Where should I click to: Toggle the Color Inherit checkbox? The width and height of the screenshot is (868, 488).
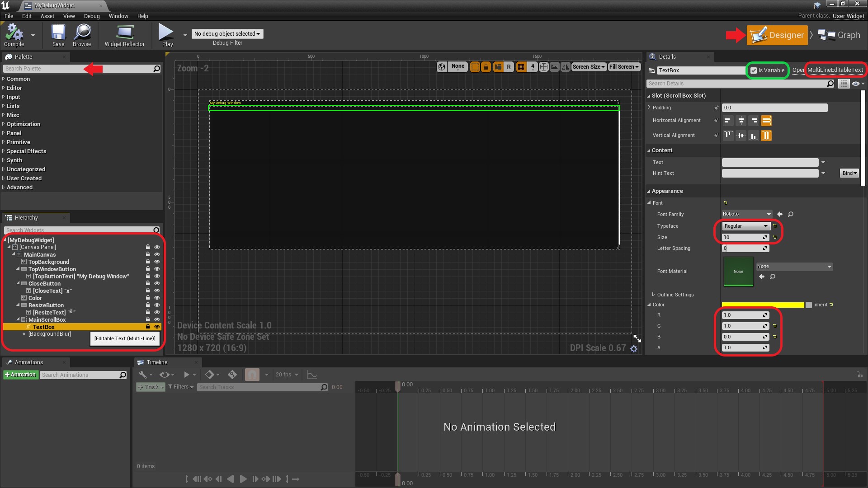(x=809, y=305)
